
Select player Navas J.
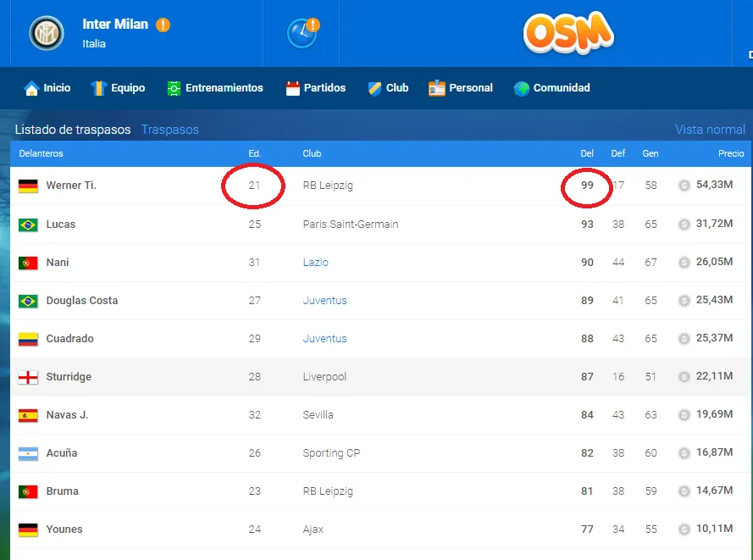tap(67, 415)
